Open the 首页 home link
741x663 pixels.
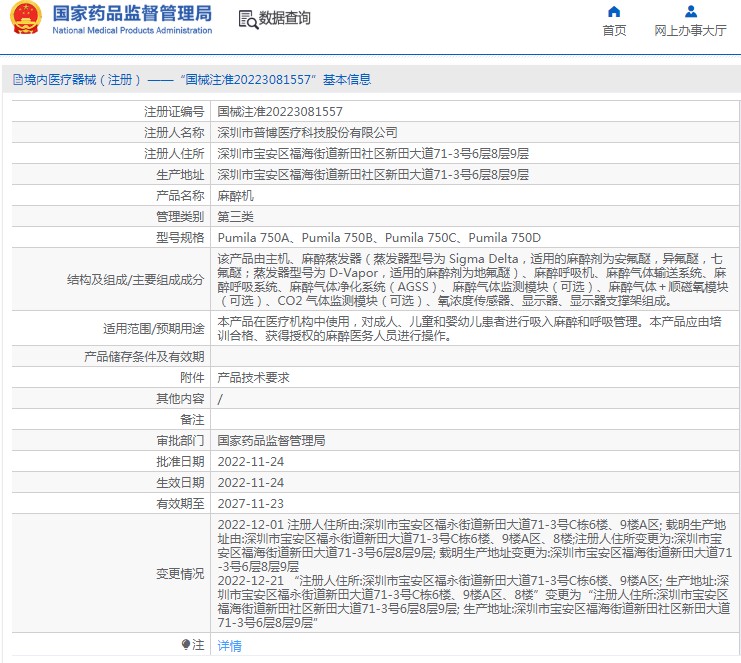pyautogui.click(x=614, y=31)
